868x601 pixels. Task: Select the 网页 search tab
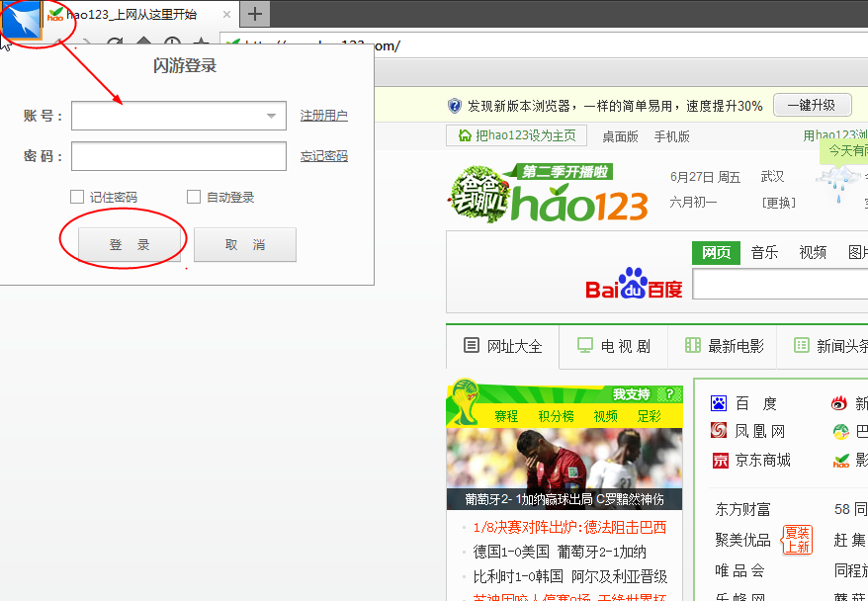pyautogui.click(x=716, y=252)
